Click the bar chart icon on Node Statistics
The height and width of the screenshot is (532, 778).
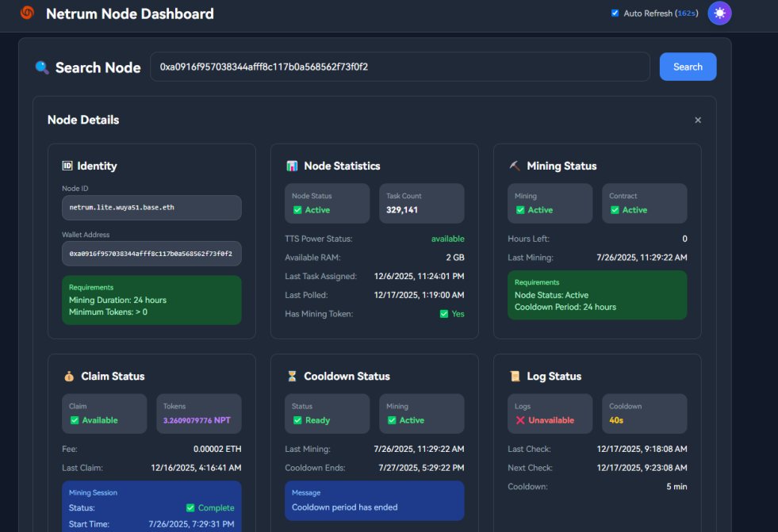point(291,166)
